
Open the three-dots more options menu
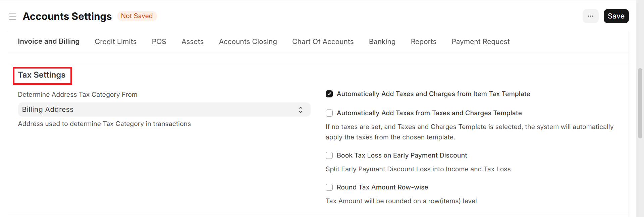pos(590,16)
